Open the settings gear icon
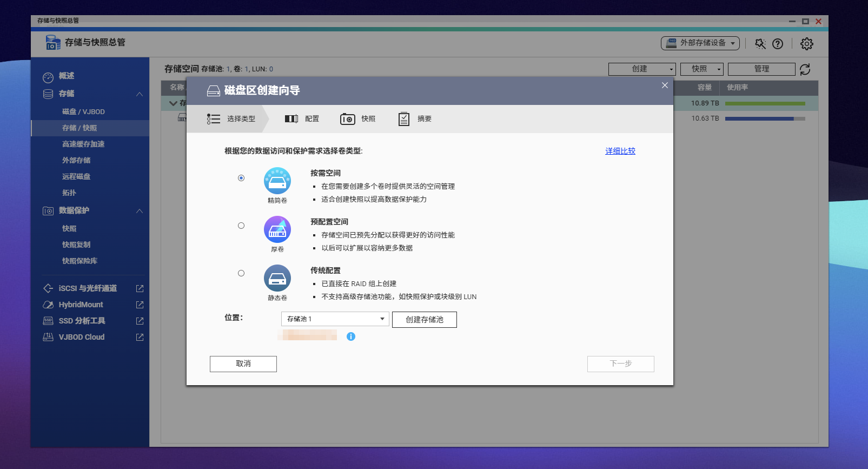Image resolution: width=868 pixels, height=469 pixels. coord(806,44)
